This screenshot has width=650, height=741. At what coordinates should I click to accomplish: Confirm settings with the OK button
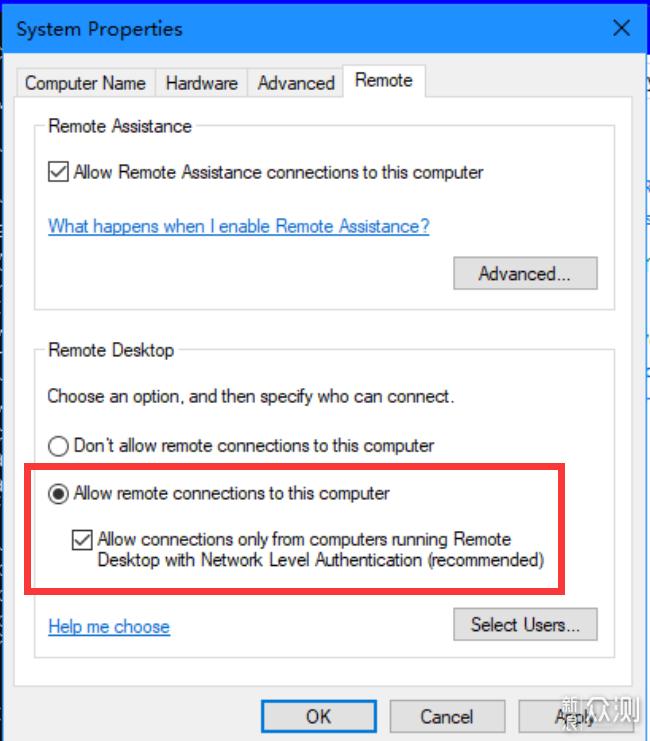319,716
